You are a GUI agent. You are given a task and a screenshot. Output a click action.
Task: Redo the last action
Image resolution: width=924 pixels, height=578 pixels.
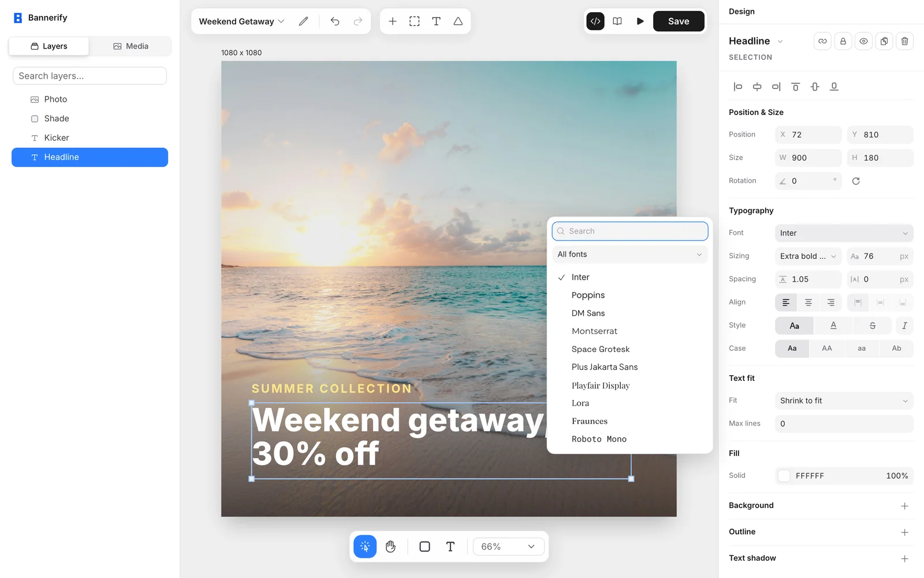(x=358, y=21)
